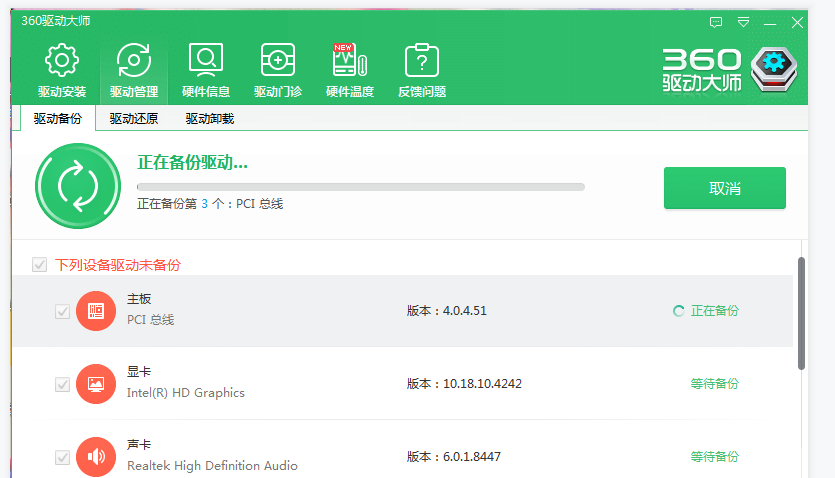Click the vertical scrollbar of driver list

(x=801, y=313)
